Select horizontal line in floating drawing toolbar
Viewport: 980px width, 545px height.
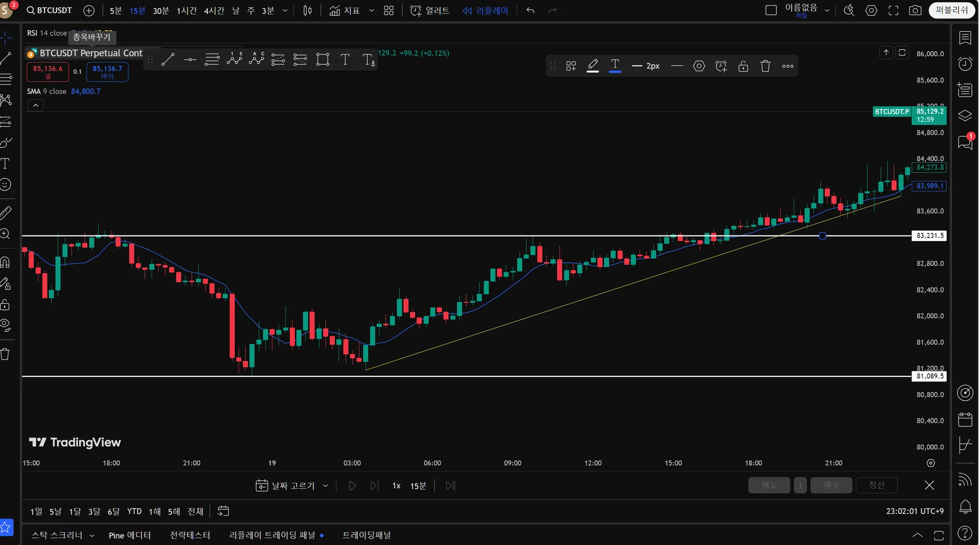pyautogui.click(x=190, y=60)
